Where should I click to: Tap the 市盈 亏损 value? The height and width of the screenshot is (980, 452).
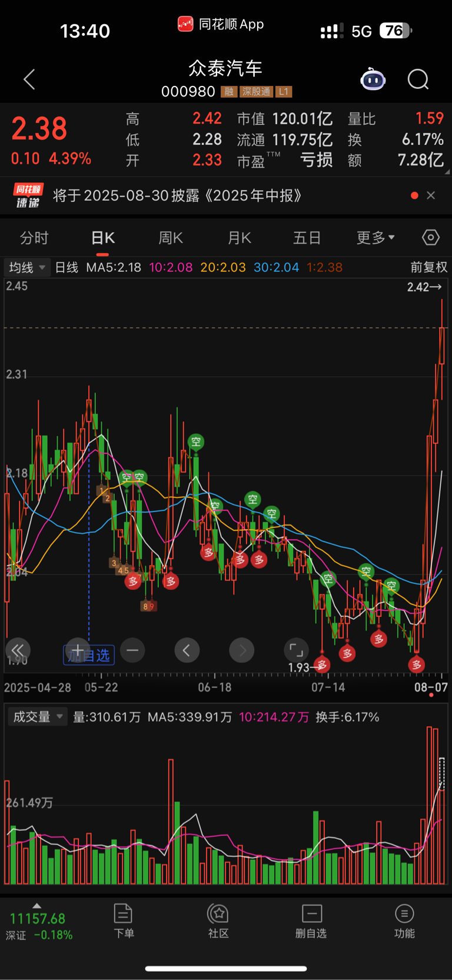tap(317, 160)
